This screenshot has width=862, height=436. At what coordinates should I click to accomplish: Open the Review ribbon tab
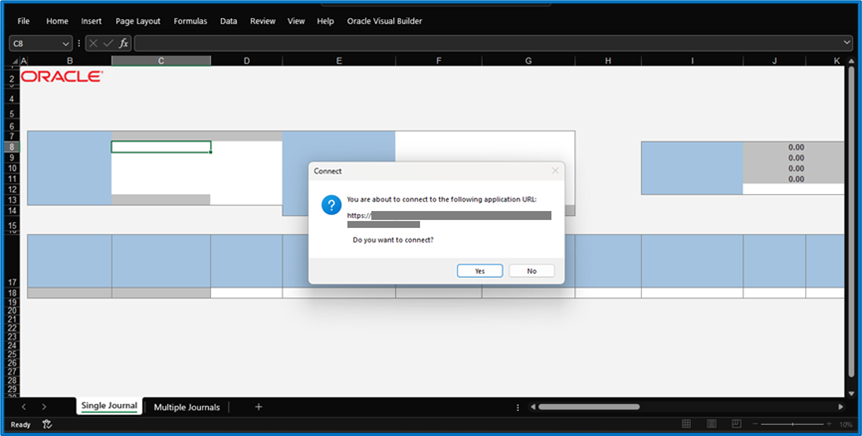coord(263,21)
